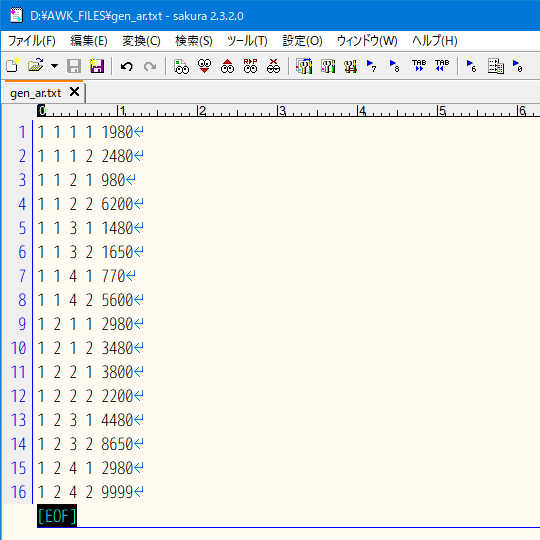This screenshot has height=540, width=540.
Task: Open the 変換(C) menu
Action: (141, 41)
